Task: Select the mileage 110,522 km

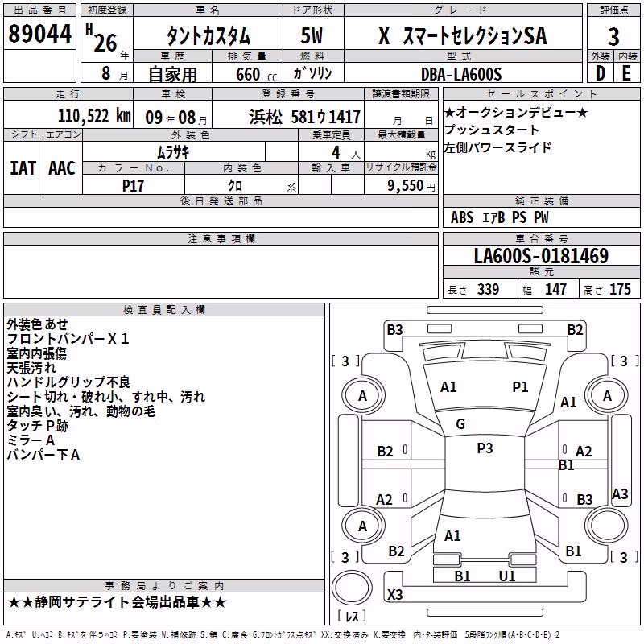Action: point(94,116)
